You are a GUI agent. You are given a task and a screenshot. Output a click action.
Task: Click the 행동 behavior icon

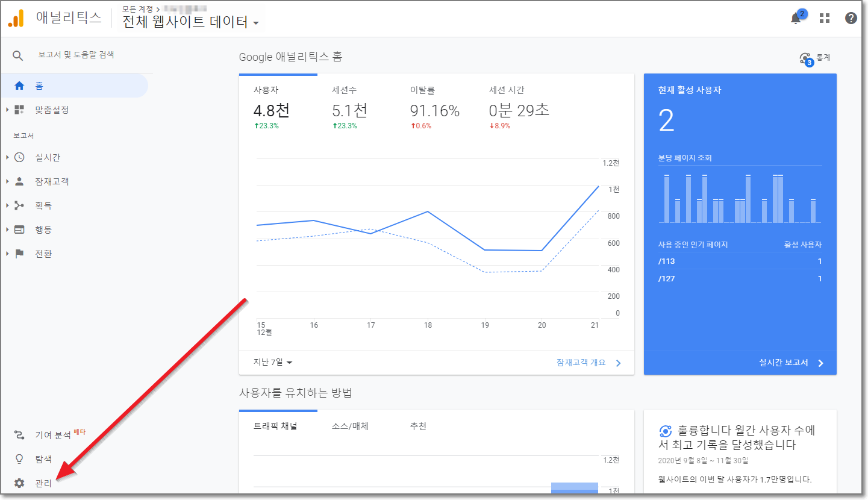(19, 230)
